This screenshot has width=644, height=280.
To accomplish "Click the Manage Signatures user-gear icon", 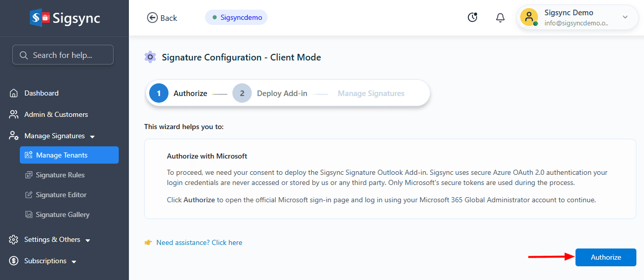I will click(x=14, y=136).
